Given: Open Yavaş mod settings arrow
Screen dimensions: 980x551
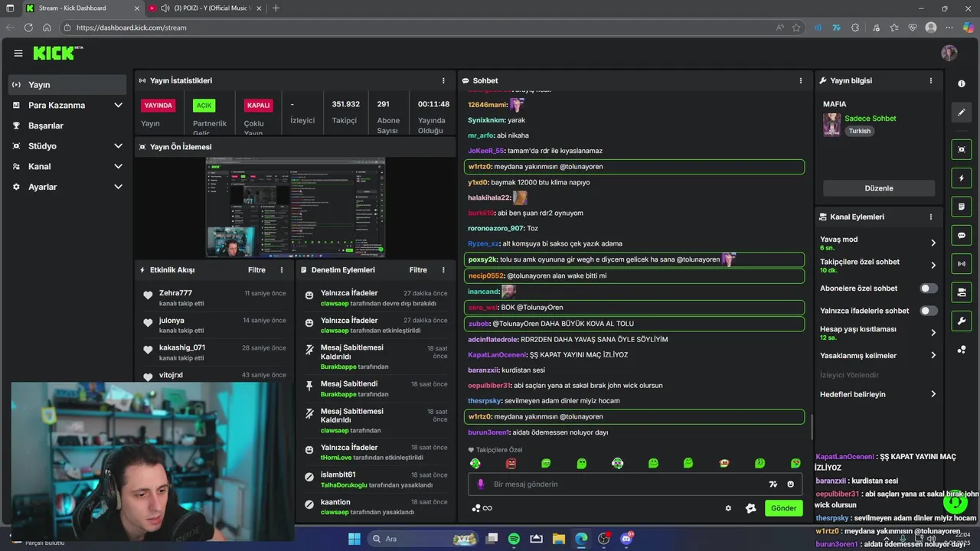Looking at the screenshot, I should tap(933, 243).
